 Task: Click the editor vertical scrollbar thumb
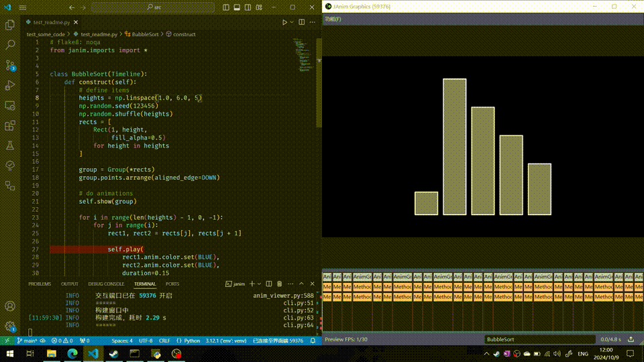point(319,82)
